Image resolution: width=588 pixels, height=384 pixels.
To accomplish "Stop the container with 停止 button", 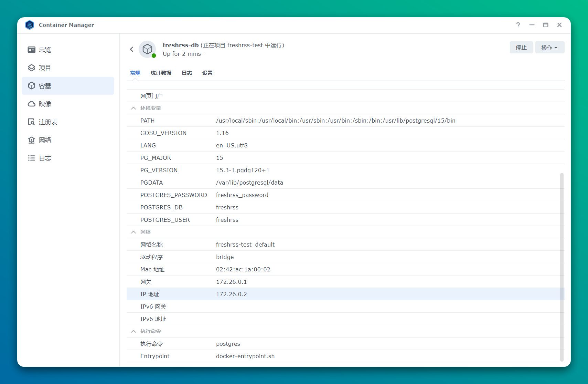I will pyautogui.click(x=521, y=48).
